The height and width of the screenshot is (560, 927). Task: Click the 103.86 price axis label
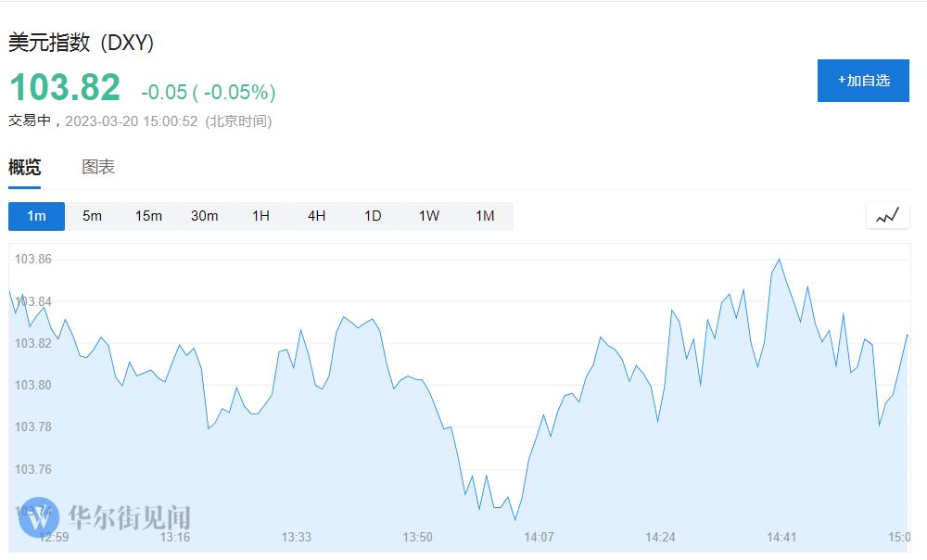coord(33,260)
